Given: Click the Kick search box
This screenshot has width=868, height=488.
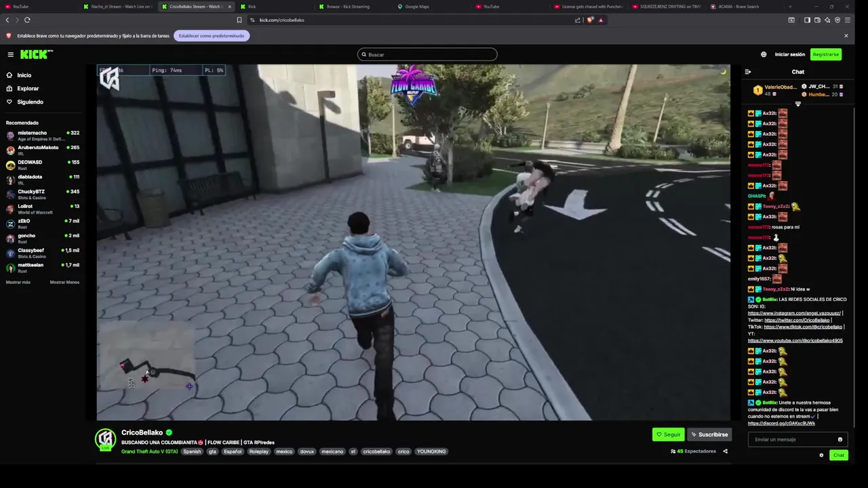Looking at the screenshot, I should [x=427, y=54].
